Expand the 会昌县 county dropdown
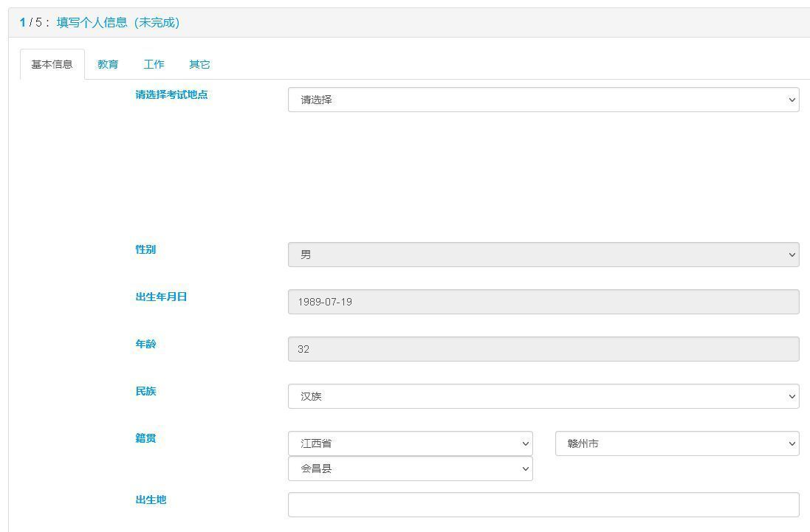This screenshot has height=532, width=810. pyautogui.click(x=410, y=469)
